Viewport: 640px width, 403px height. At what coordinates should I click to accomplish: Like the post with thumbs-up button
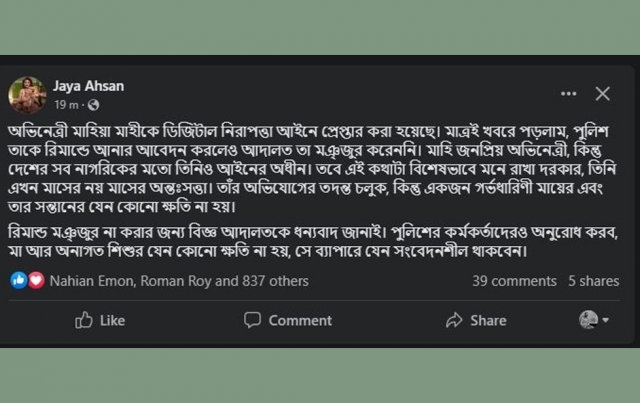[x=100, y=320]
